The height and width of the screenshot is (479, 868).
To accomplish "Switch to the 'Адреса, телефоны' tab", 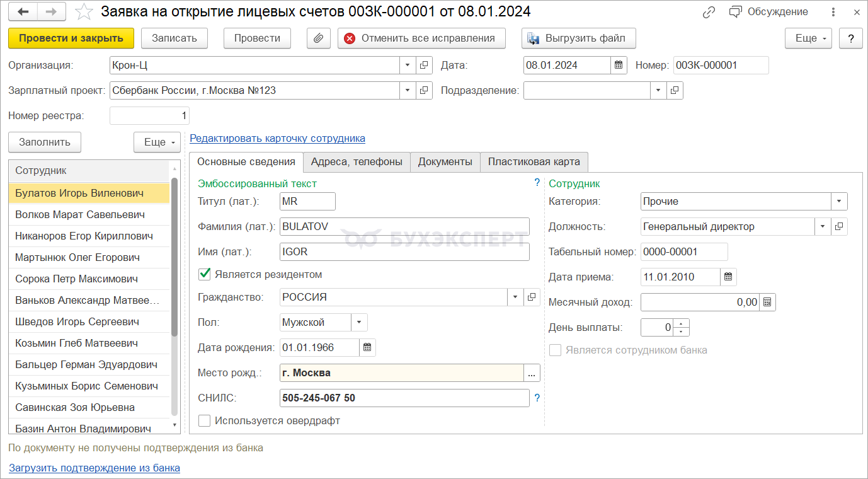I will tap(357, 162).
